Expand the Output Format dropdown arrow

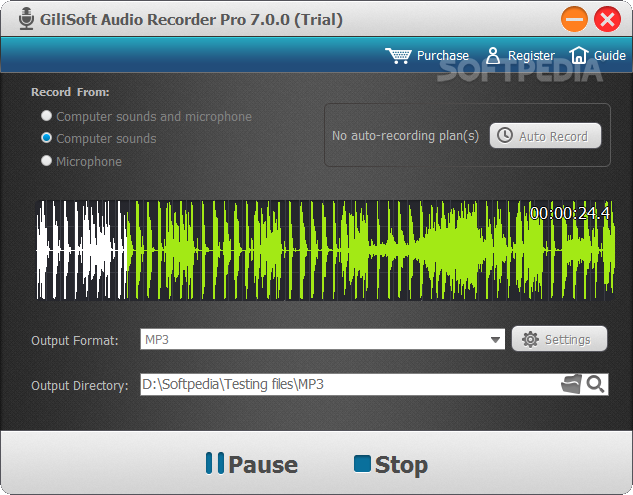[x=495, y=340]
